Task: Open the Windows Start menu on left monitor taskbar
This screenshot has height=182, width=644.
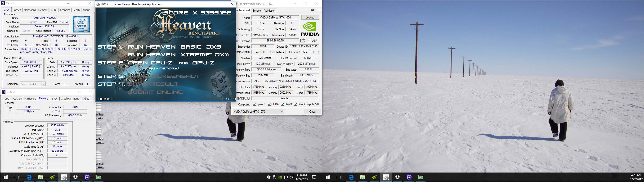Action: [x=5, y=177]
